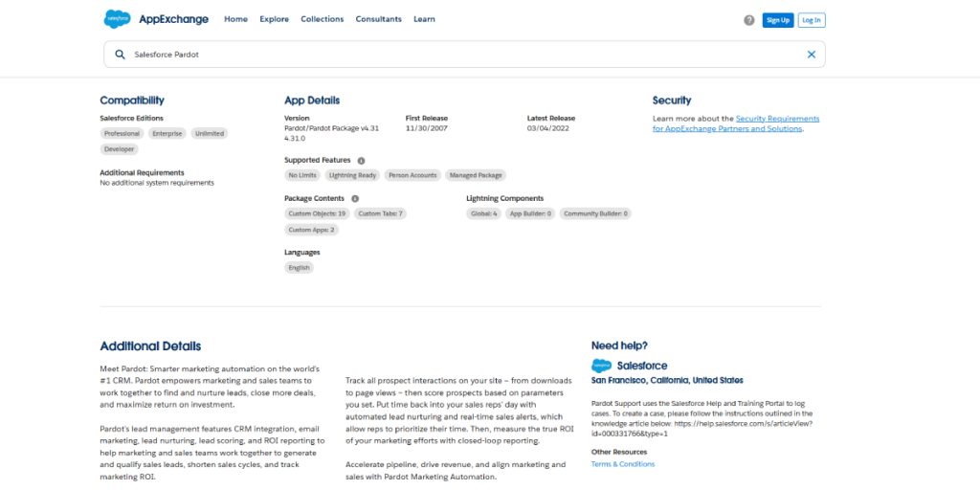Open Security Requirements for AppExchange Partners link

(736, 123)
